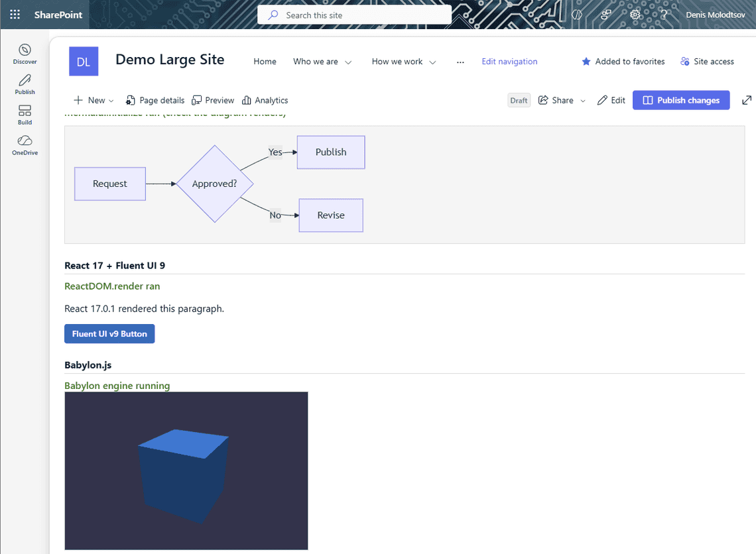Open Publish in the left rail
The width and height of the screenshot is (756, 554).
point(25,84)
